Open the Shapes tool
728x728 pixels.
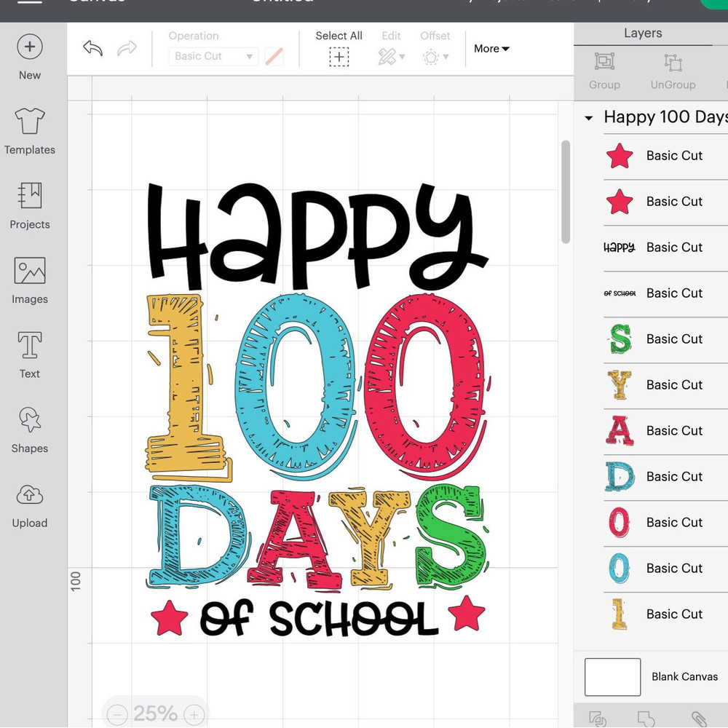tap(29, 430)
